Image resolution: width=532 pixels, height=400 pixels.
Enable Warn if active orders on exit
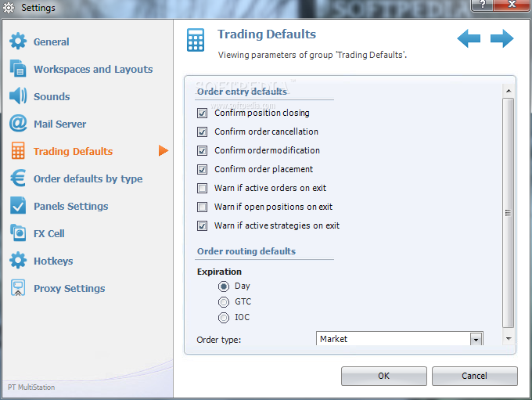click(x=202, y=188)
